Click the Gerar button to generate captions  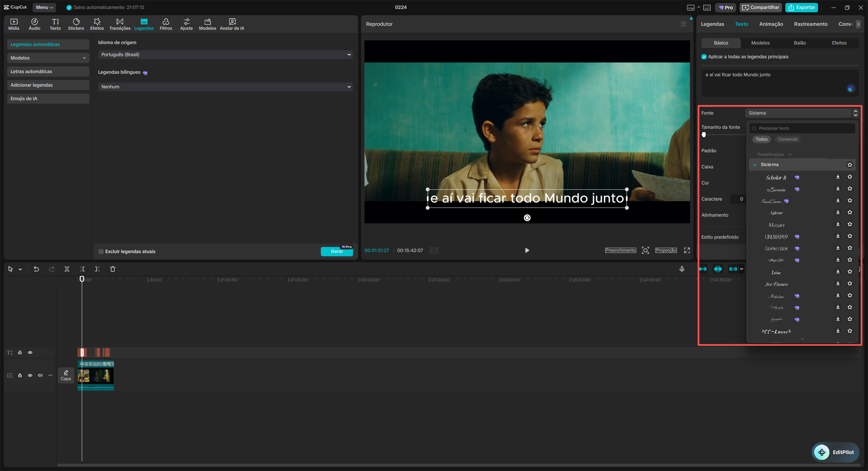(336, 251)
